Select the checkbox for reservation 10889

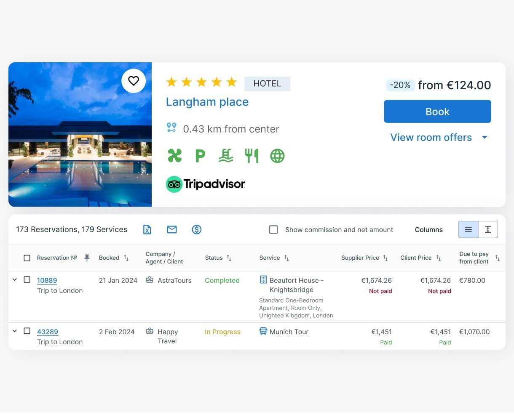(27, 279)
